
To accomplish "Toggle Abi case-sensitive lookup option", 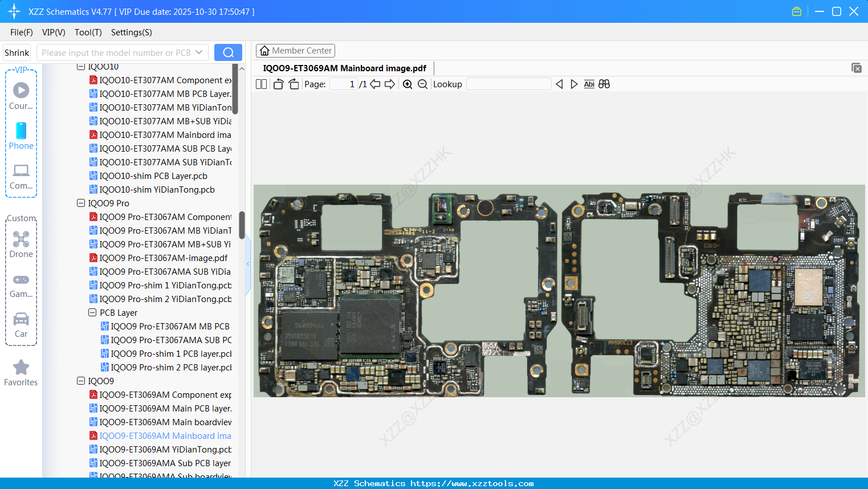I will (589, 84).
